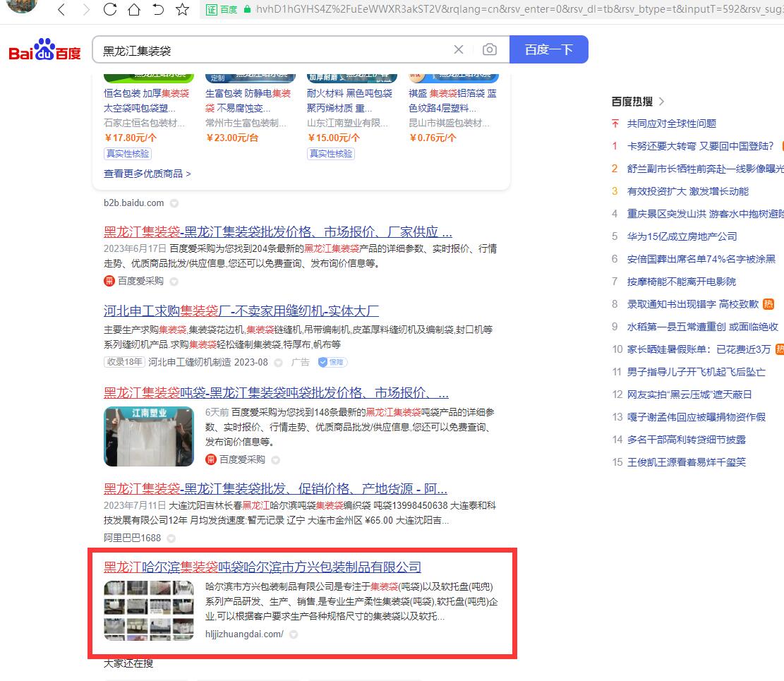Open hot search 卡努还要大转弯
The image size is (784, 681).
coord(700,146)
